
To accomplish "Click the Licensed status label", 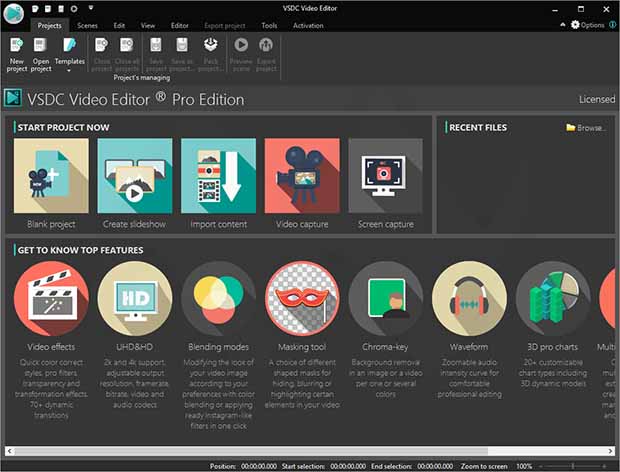I will (x=597, y=99).
